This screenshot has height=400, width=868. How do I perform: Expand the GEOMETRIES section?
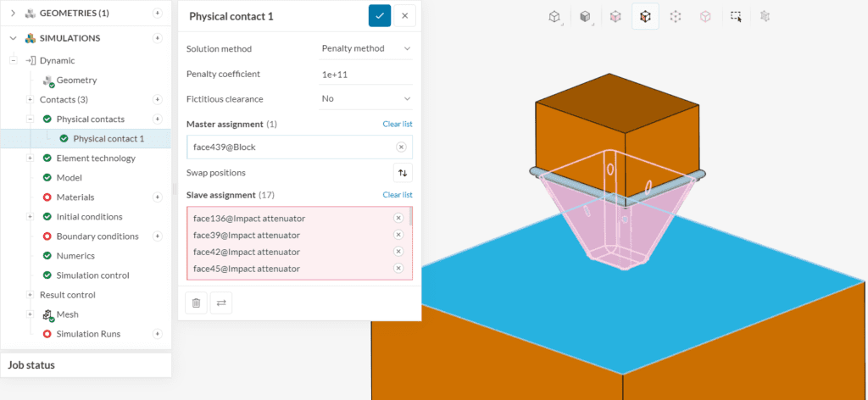pyautogui.click(x=13, y=13)
